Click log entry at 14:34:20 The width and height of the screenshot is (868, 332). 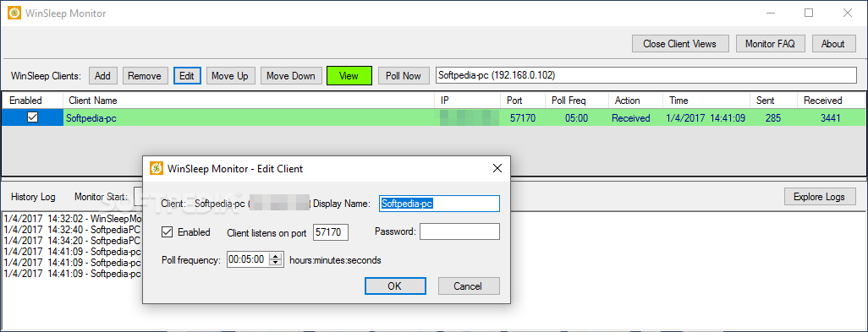tap(73, 240)
